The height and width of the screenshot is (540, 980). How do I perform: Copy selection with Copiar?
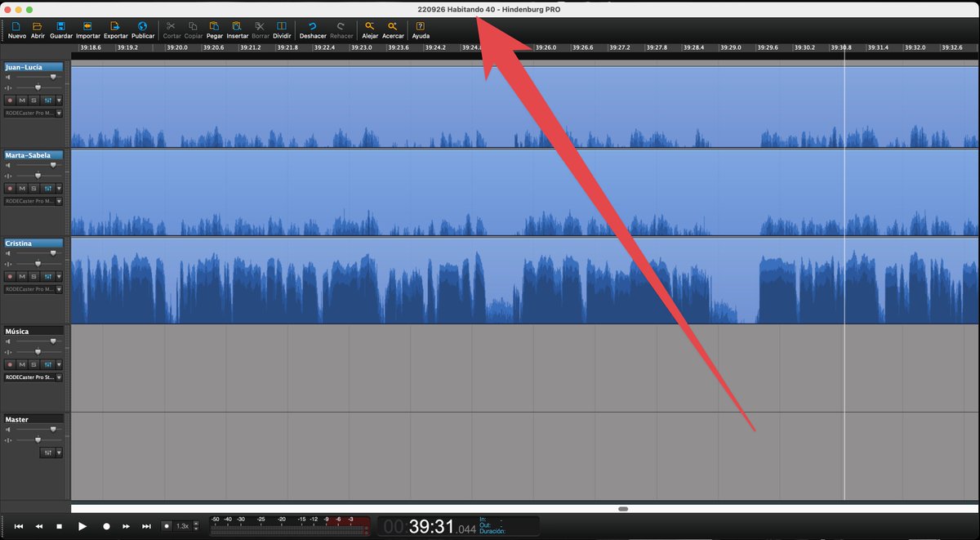[194, 30]
